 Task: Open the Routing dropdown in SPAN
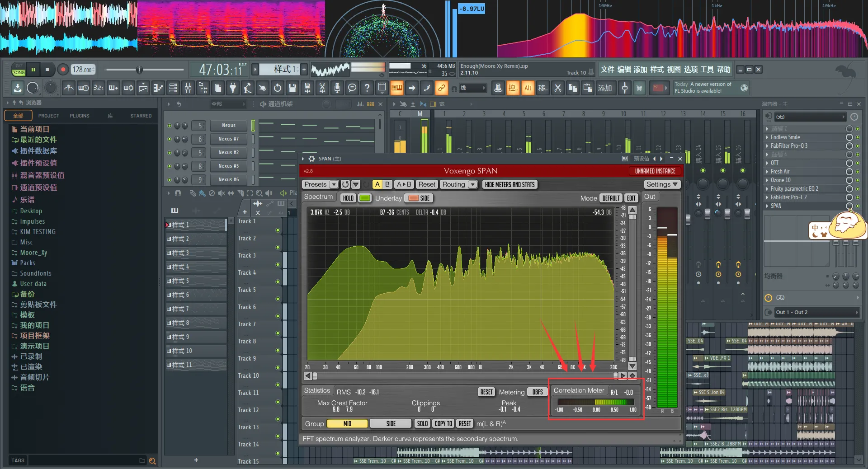[459, 184]
